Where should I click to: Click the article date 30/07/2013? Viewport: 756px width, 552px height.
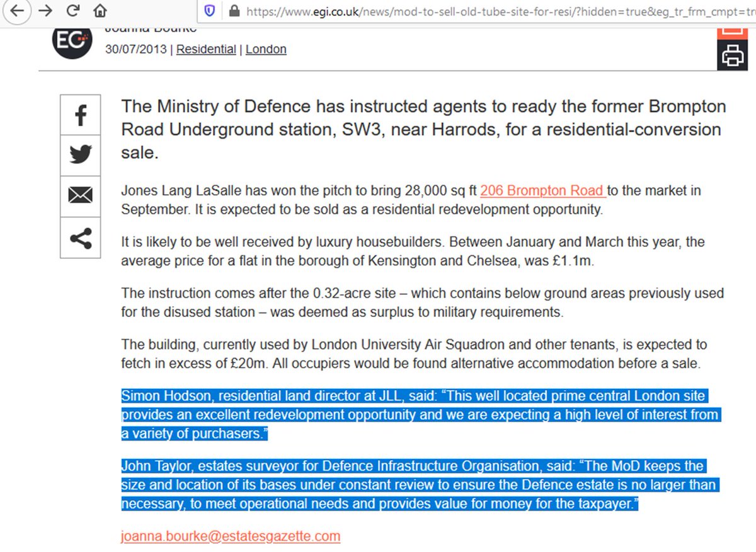(136, 49)
